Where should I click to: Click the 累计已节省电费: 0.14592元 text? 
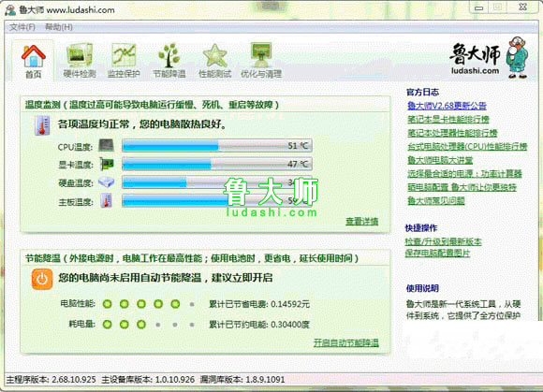pyautogui.click(x=259, y=304)
